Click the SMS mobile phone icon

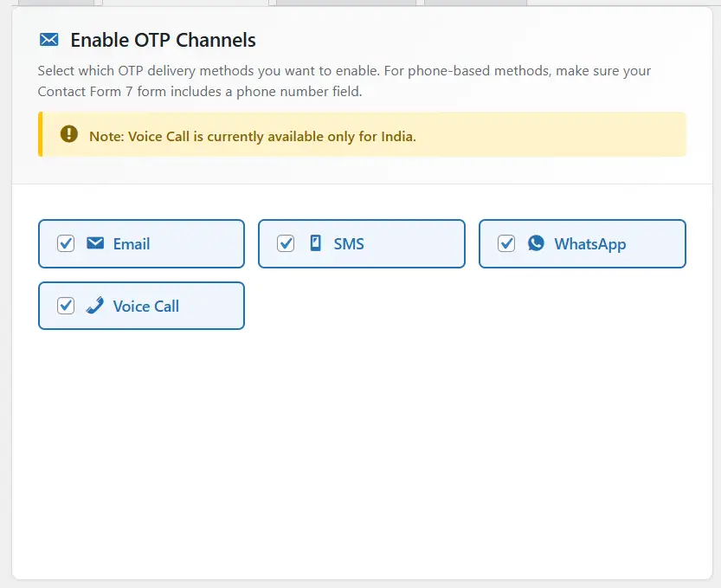coord(315,243)
